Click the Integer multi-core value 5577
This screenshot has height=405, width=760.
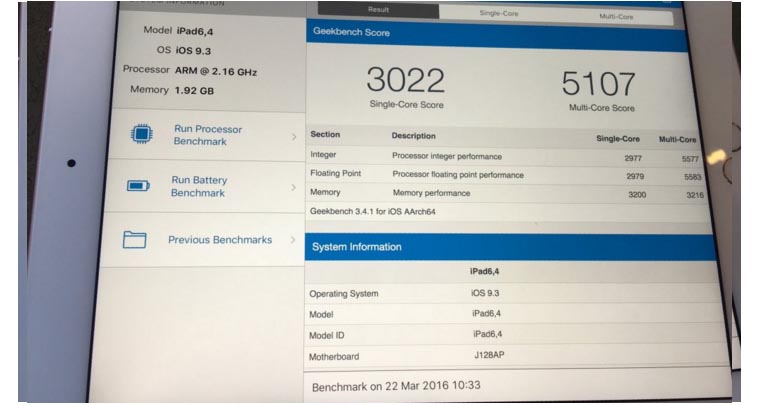click(x=690, y=159)
